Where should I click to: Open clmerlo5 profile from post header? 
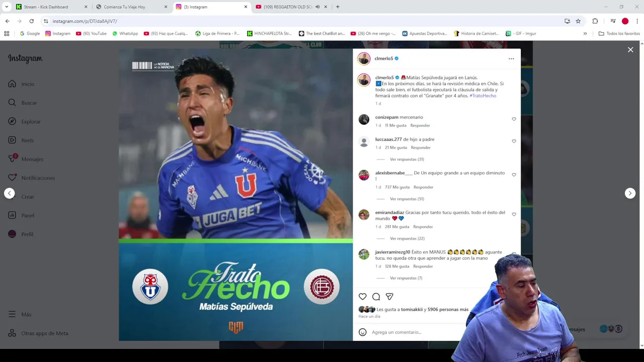[384, 59]
